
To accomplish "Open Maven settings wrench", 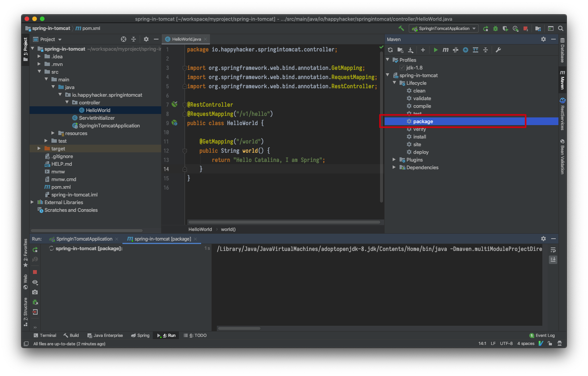I will 498,50.
